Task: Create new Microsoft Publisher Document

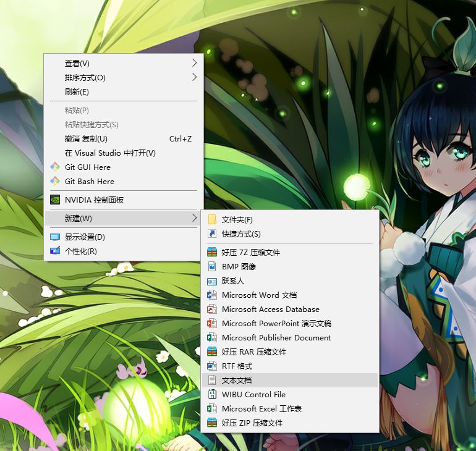Action: pyautogui.click(x=290, y=337)
